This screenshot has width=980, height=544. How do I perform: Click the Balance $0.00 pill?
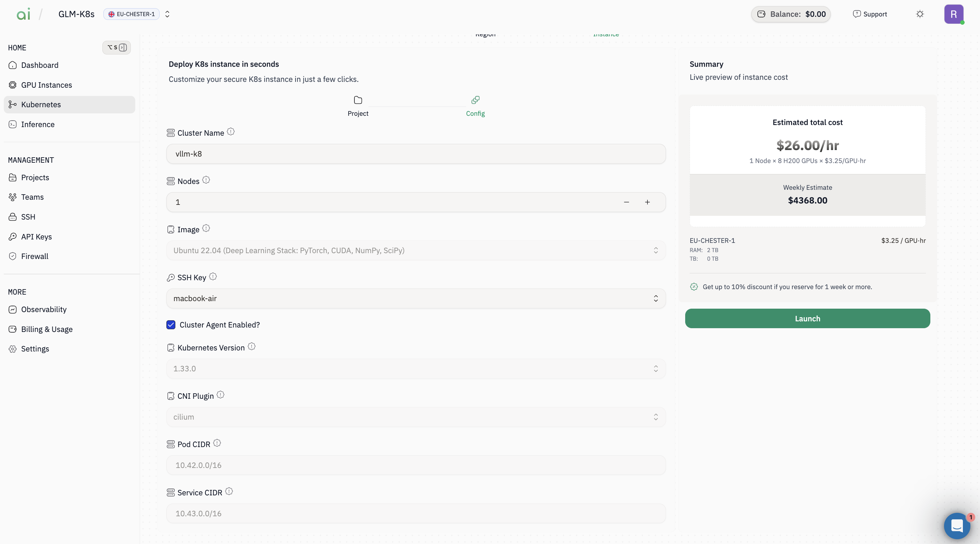coord(791,14)
